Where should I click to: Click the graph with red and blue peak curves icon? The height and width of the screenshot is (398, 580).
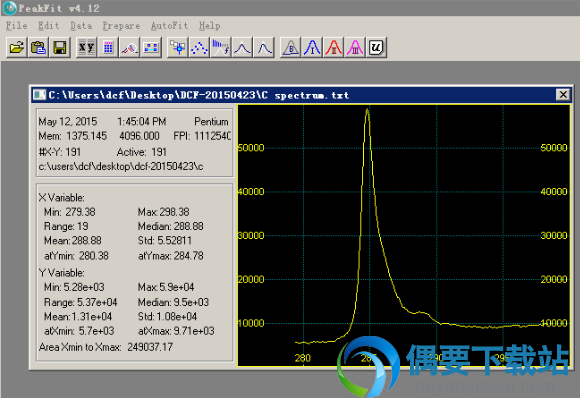click(x=129, y=47)
